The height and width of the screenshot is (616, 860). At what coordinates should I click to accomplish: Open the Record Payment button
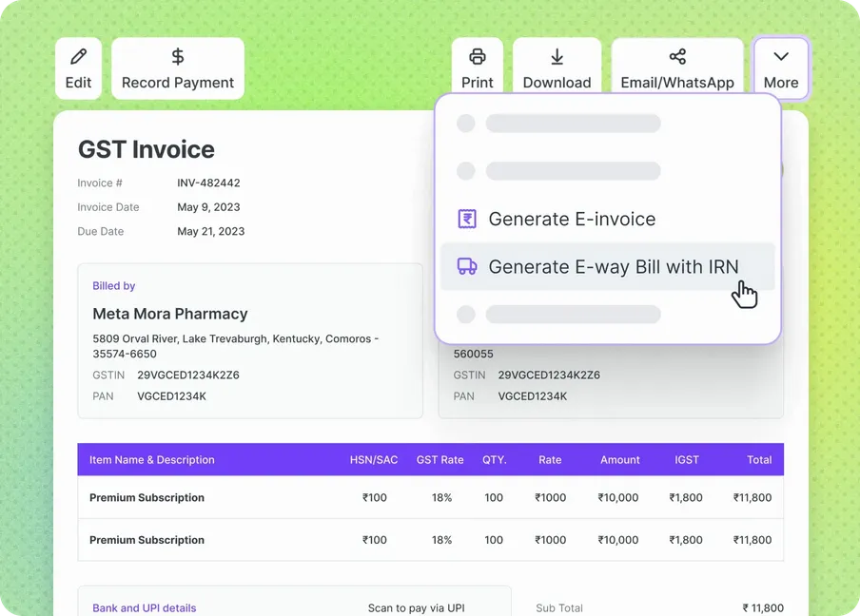pyautogui.click(x=178, y=68)
